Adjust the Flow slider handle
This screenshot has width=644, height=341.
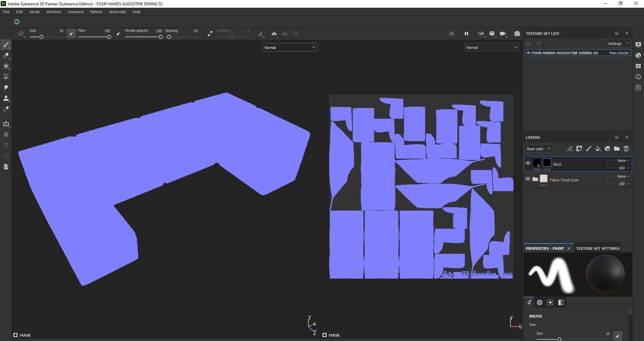(109, 37)
